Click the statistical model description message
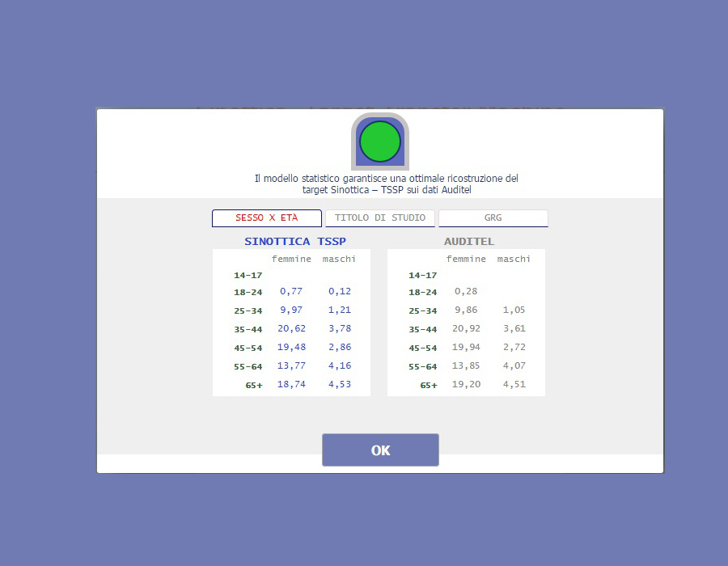Image resolution: width=728 pixels, height=566 pixels. 387,184
